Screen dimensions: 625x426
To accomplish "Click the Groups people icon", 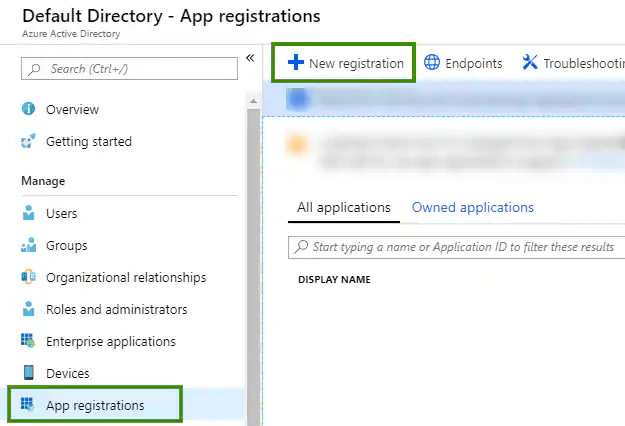I will point(28,245).
